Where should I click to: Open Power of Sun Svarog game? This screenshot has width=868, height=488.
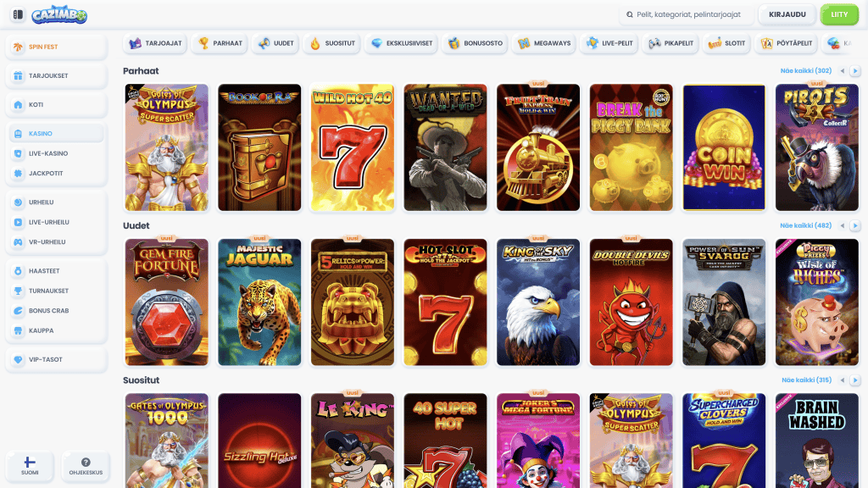coord(724,302)
